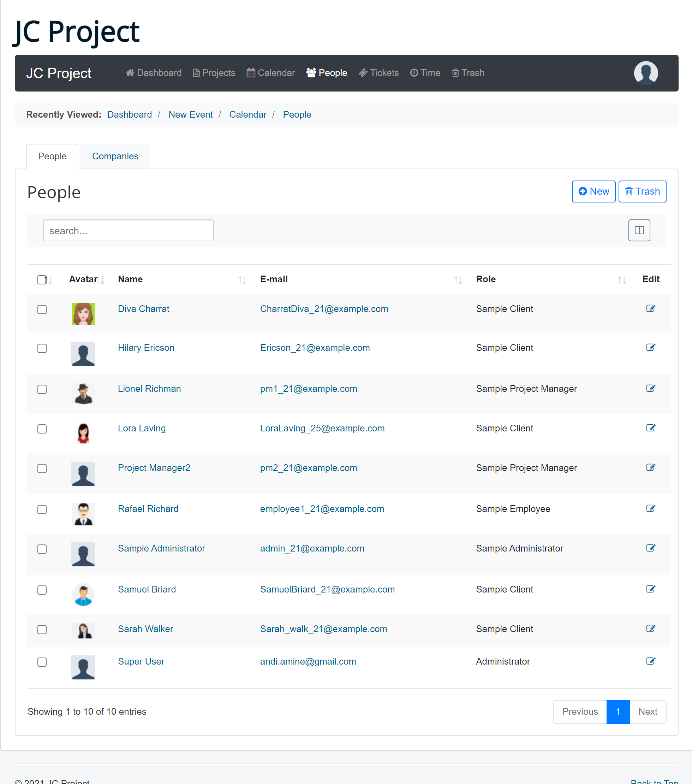Click the New person button
The width and height of the screenshot is (692, 784).
[593, 191]
